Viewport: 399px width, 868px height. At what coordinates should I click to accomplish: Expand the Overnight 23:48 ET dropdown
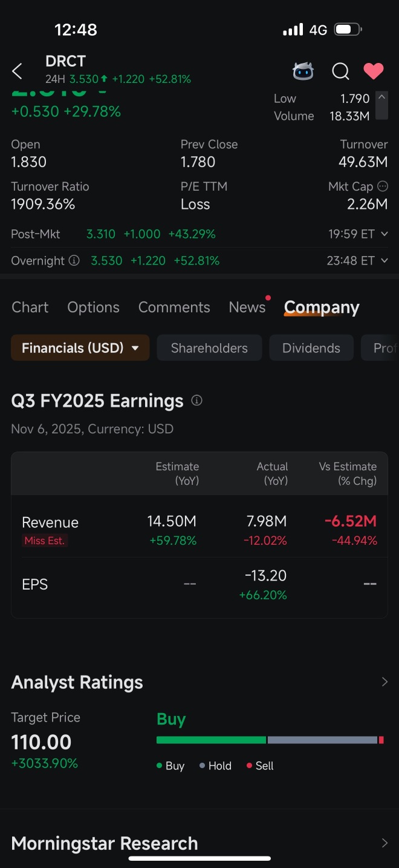pyautogui.click(x=384, y=261)
